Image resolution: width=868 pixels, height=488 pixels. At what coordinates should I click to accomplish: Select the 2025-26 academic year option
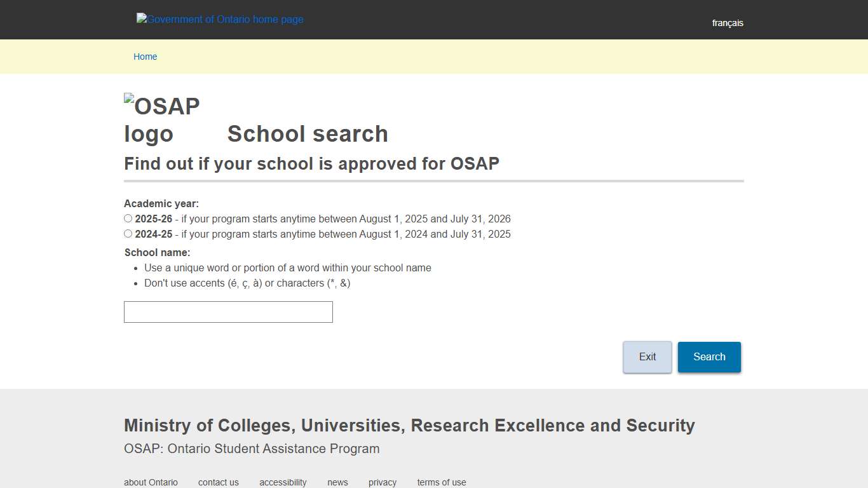(128, 218)
